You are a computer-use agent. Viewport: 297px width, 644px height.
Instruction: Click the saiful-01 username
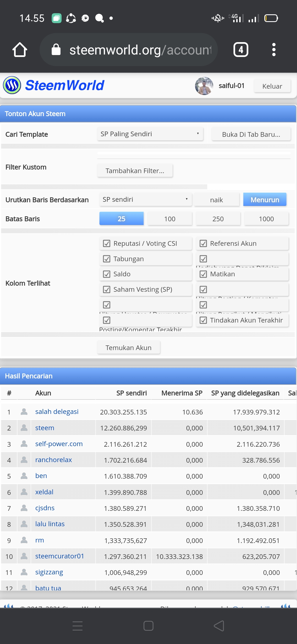tap(232, 86)
